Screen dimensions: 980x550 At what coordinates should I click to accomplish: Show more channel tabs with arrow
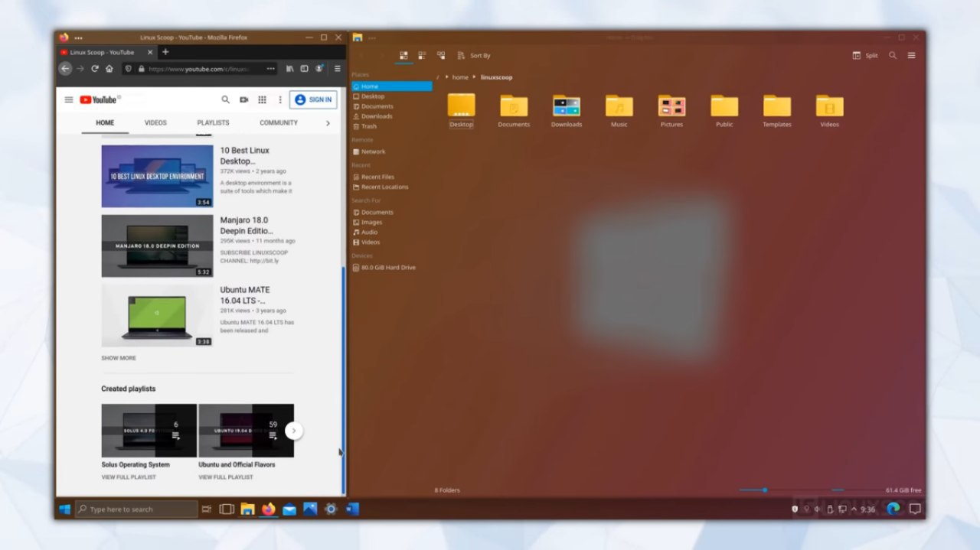pyautogui.click(x=328, y=122)
